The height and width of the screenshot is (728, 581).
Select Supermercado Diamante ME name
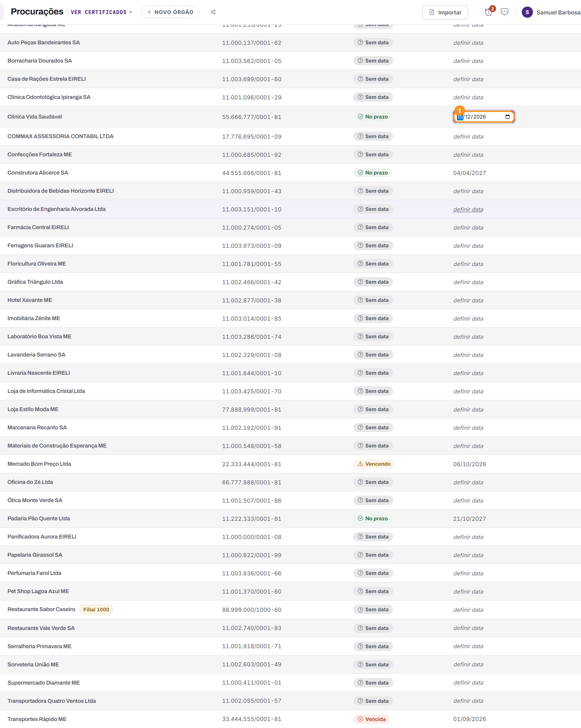click(44, 683)
